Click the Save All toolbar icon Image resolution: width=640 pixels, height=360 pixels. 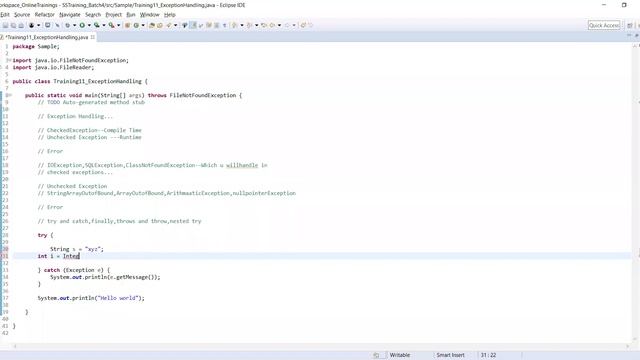[13, 25]
